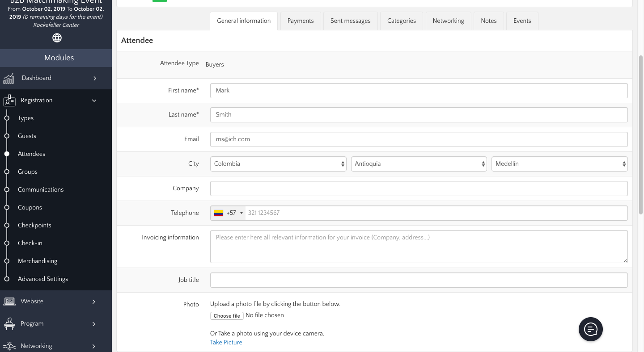Image resolution: width=644 pixels, height=352 pixels.
Task: Open the Dashboard chart icon
Action: [x=9, y=78]
